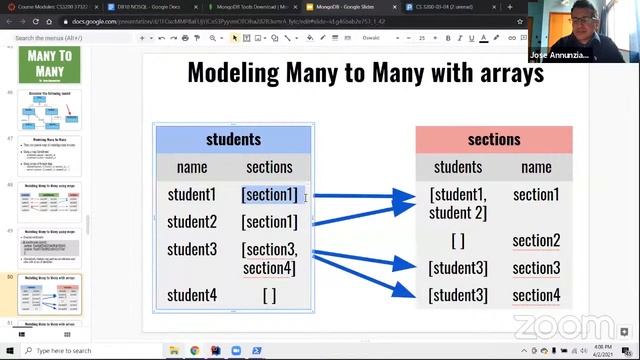Select the Shape tool
This screenshot has height=360, width=640.
click(275, 38)
